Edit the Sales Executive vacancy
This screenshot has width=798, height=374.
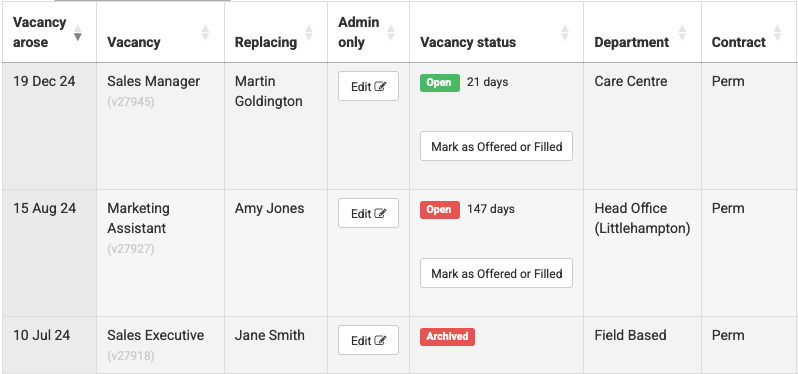[x=368, y=340]
